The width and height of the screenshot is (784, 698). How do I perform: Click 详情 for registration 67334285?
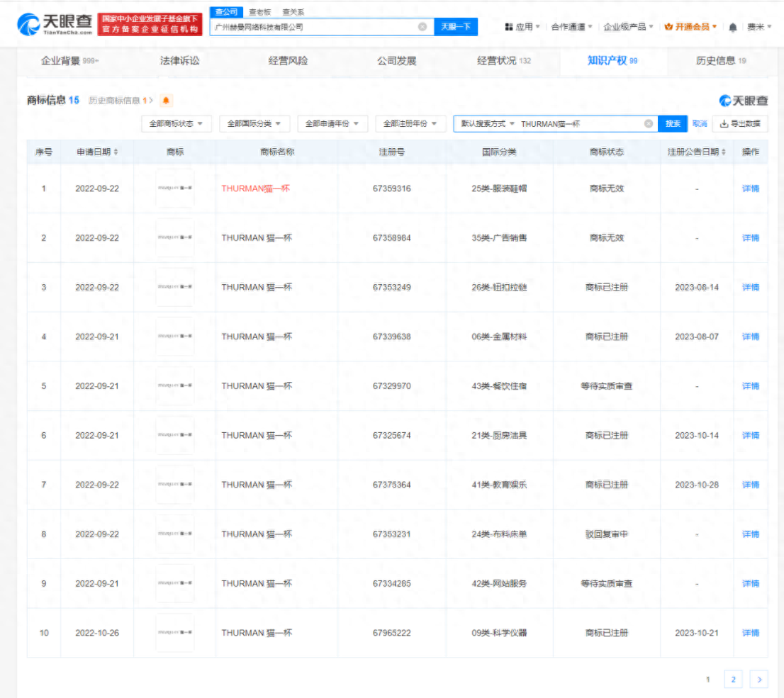[750, 583]
